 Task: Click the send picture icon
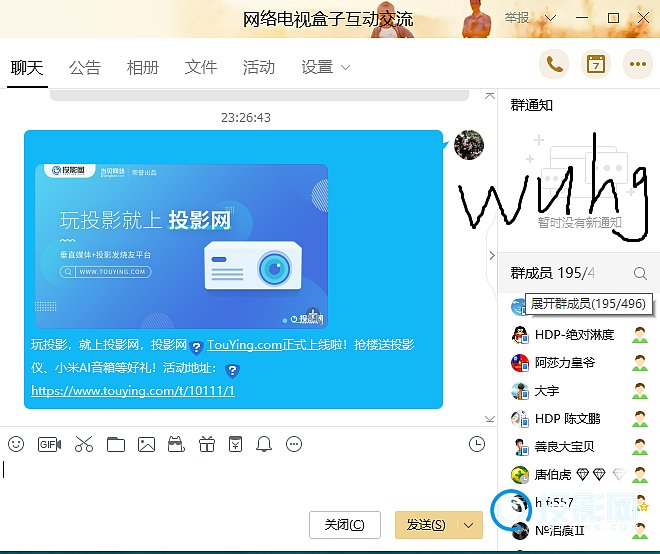(x=146, y=444)
